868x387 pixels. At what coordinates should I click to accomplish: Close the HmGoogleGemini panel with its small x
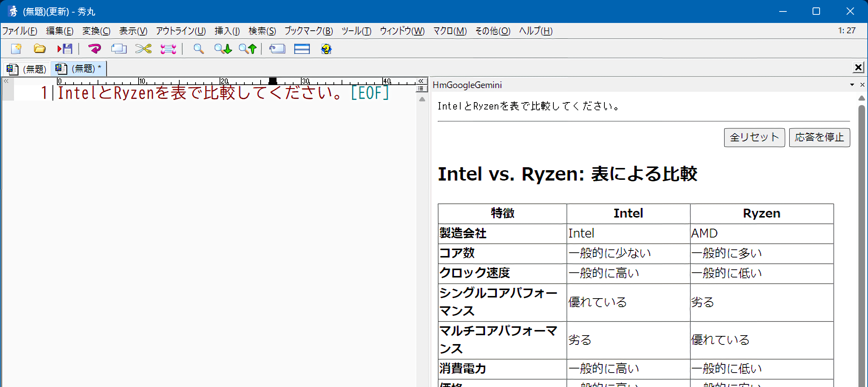(862, 85)
